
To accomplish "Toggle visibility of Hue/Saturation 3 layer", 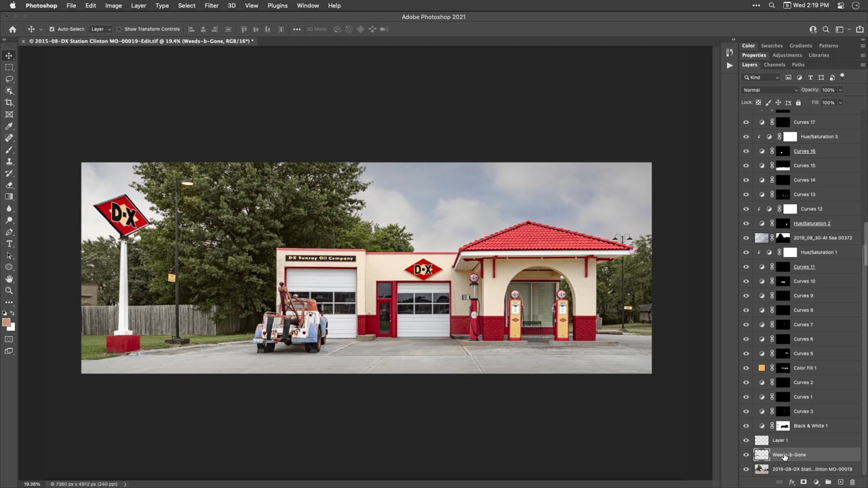I will [746, 137].
